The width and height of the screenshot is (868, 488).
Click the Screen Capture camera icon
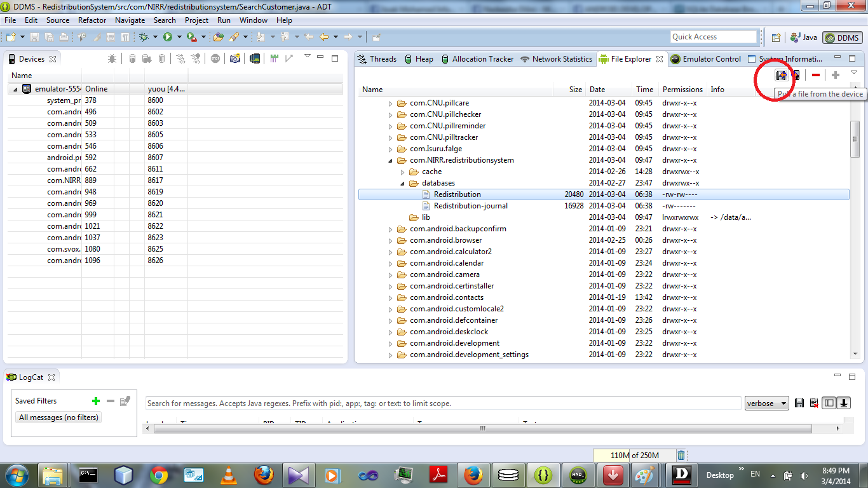click(x=235, y=58)
